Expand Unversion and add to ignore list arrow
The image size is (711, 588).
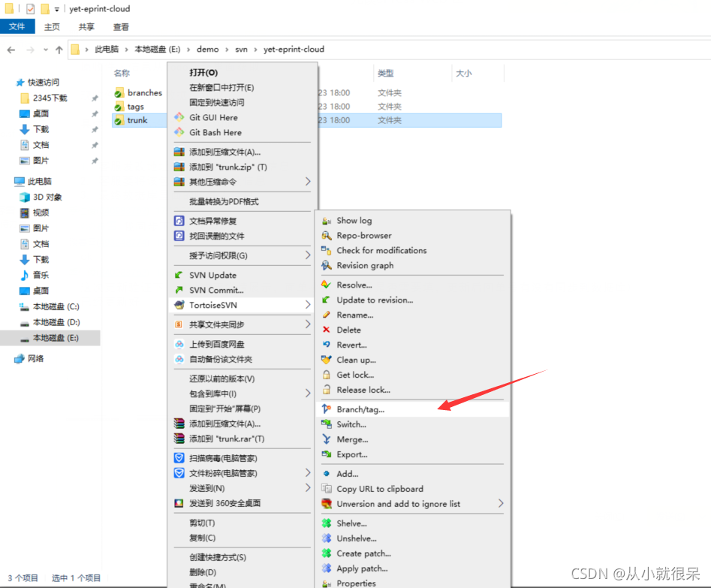click(501, 504)
